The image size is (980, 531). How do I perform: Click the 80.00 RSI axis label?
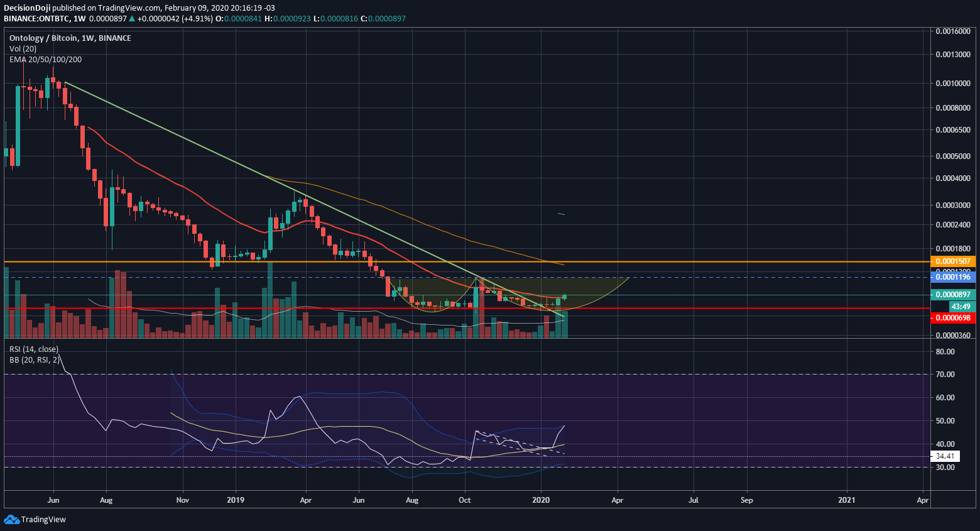pyautogui.click(x=945, y=352)
